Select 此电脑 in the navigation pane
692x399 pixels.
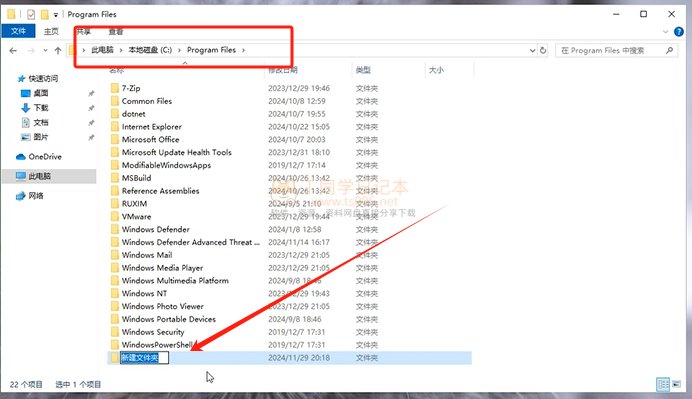[39, 176]
